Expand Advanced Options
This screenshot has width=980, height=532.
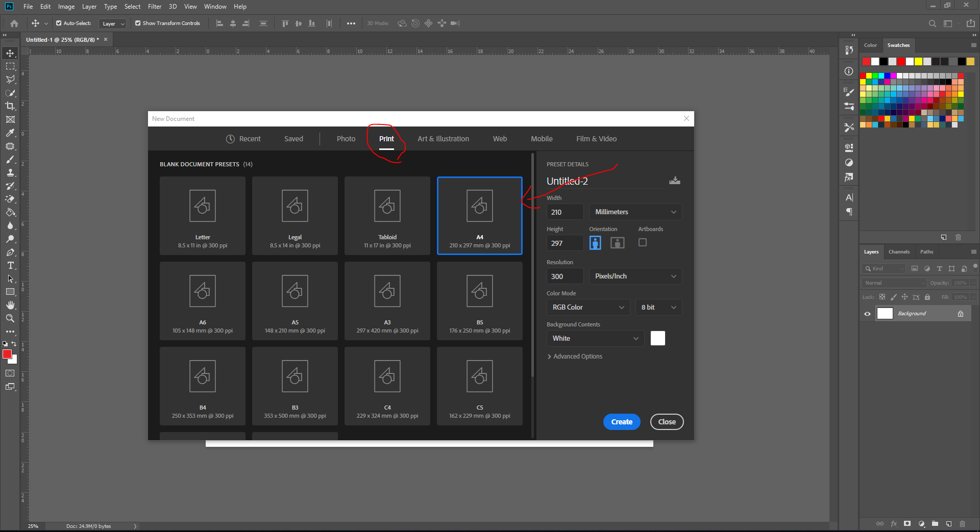coord(575,357)
